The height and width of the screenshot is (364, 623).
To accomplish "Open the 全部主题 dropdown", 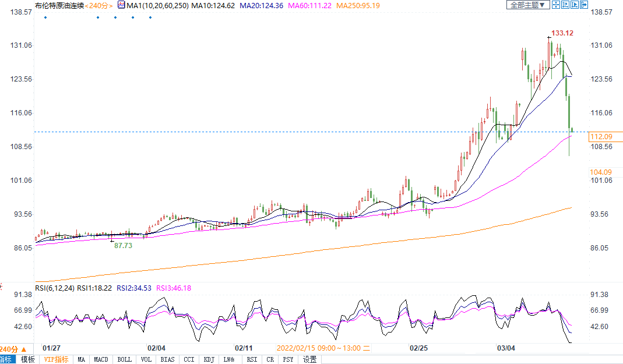I will click(x=527, y=5).
